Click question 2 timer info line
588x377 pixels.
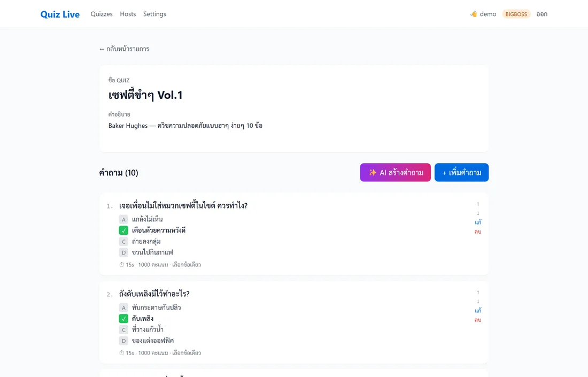160,353
